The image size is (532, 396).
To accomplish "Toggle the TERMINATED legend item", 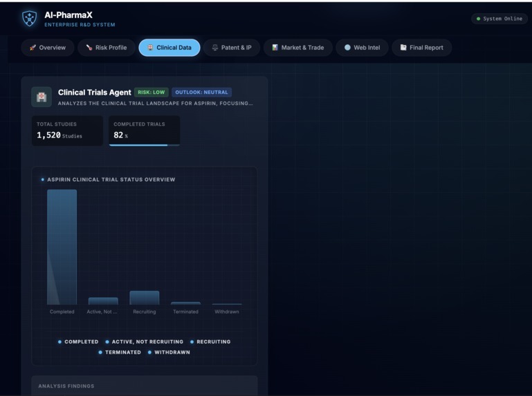I will 120,352.
